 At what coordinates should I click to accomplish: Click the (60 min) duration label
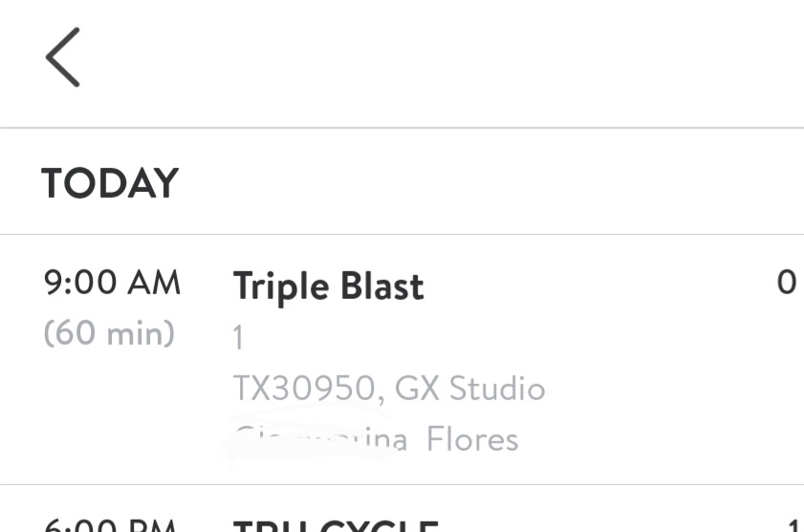click(109, 333)
